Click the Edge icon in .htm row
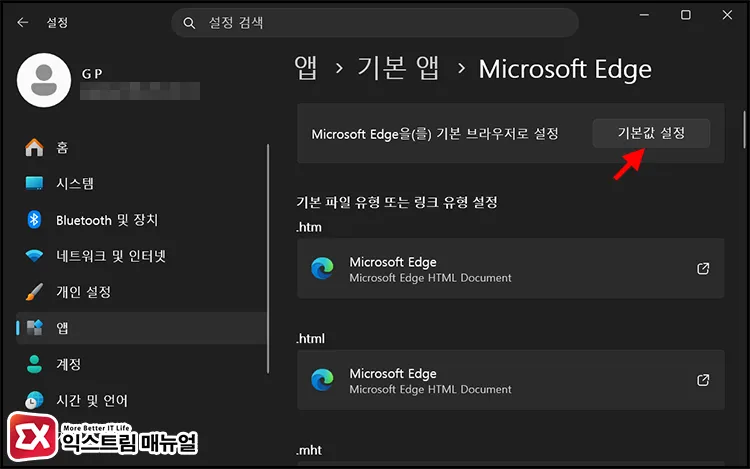 pos(322,268)
